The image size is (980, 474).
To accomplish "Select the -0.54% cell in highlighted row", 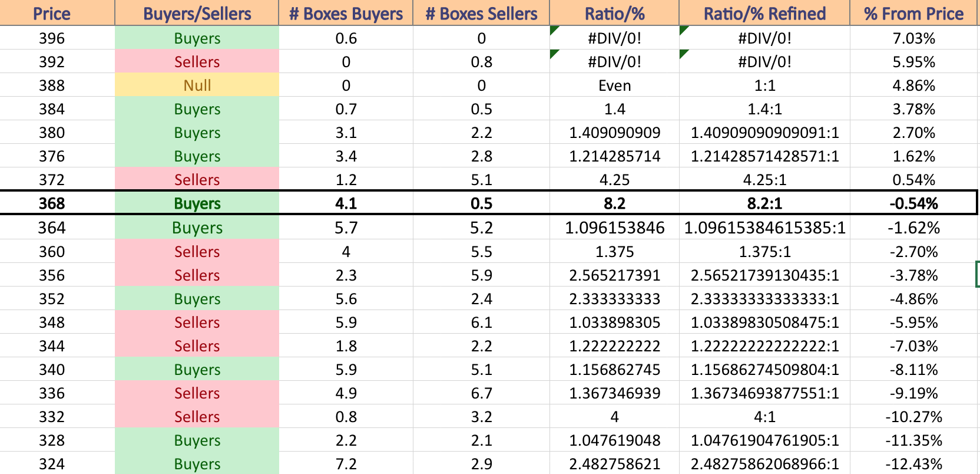I will (x=913, y=203).
